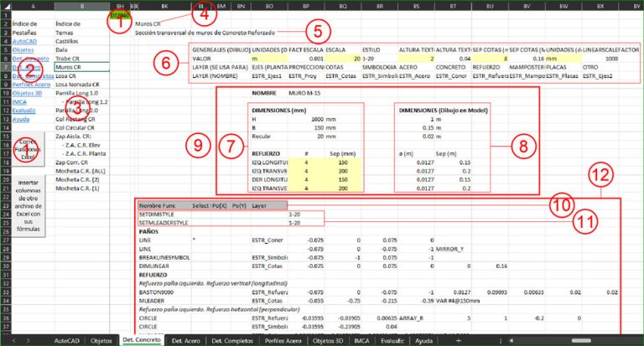Click the Castillos cell in the topic index
The height and width of the screenshot is (346, 644).
(x=82, y=41)
